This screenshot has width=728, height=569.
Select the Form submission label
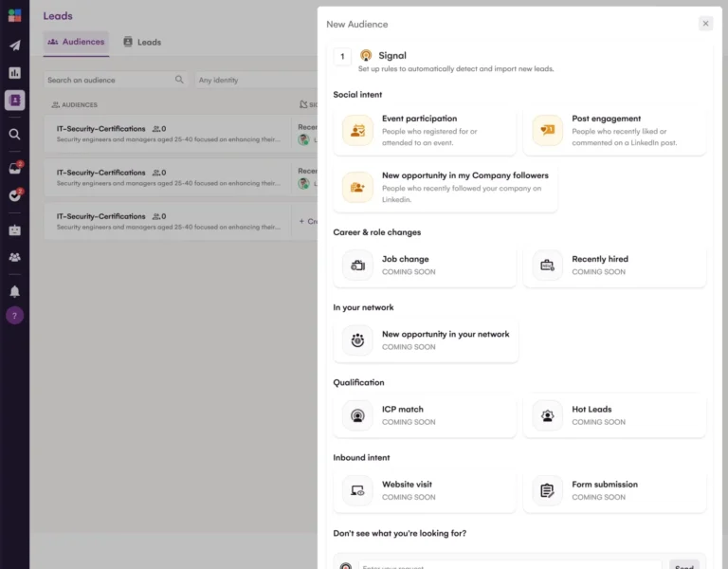[x=605, y=484]
